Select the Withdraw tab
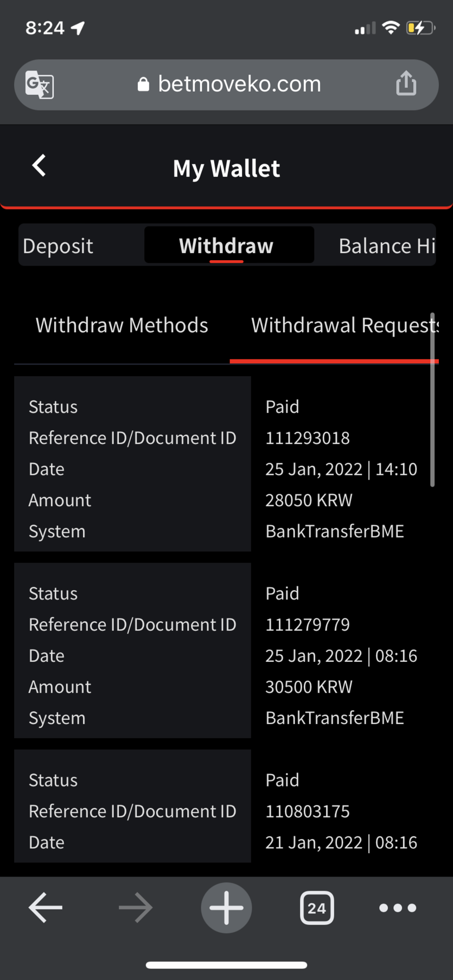Screen dimensions: 453x980 (226, 246)
